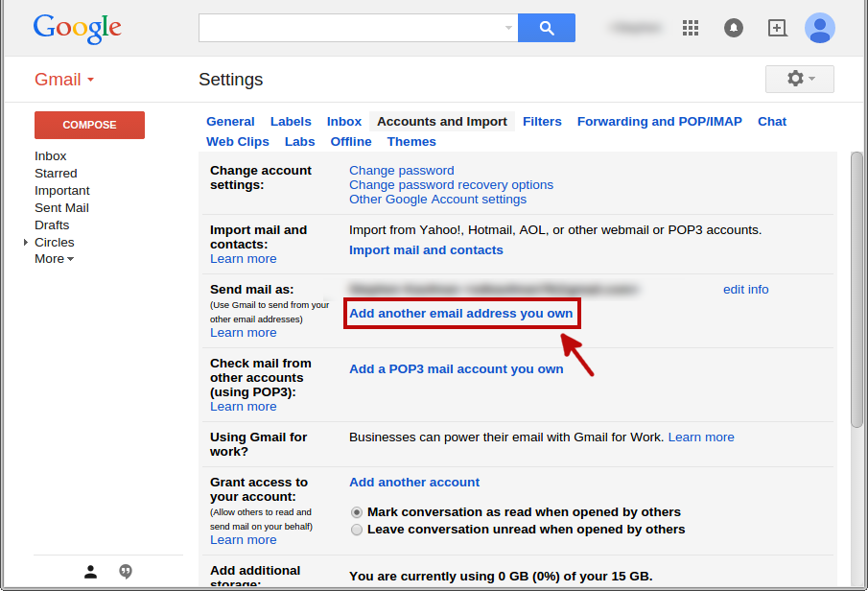Screen dimensions: 868x591
Task: Open search options dropdown arrow
Action: [x=508, y=28]
